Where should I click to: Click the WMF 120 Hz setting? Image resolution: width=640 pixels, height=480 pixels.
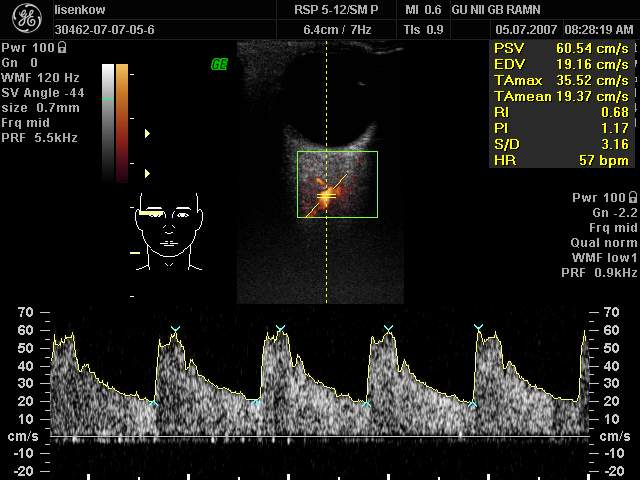[40, 78]
